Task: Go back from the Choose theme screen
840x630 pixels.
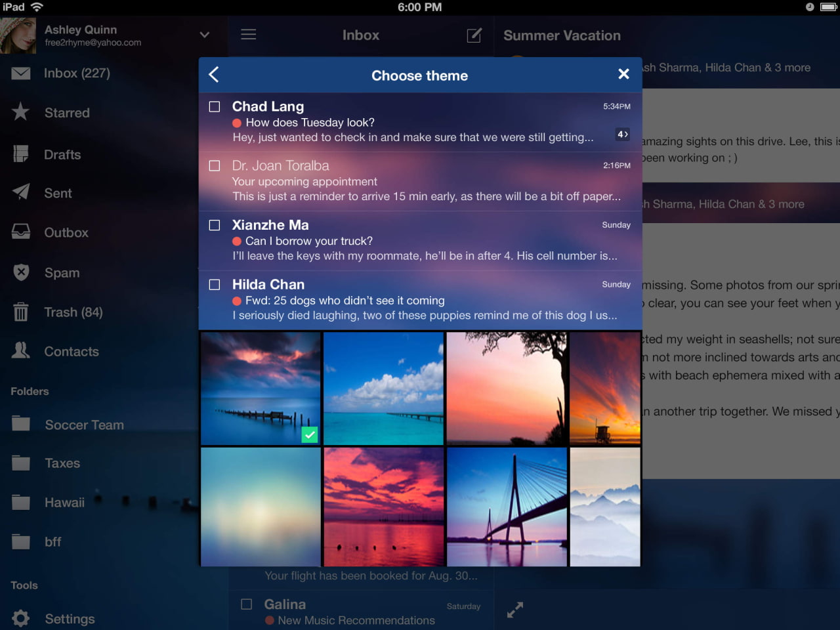Action: [213, 75]
